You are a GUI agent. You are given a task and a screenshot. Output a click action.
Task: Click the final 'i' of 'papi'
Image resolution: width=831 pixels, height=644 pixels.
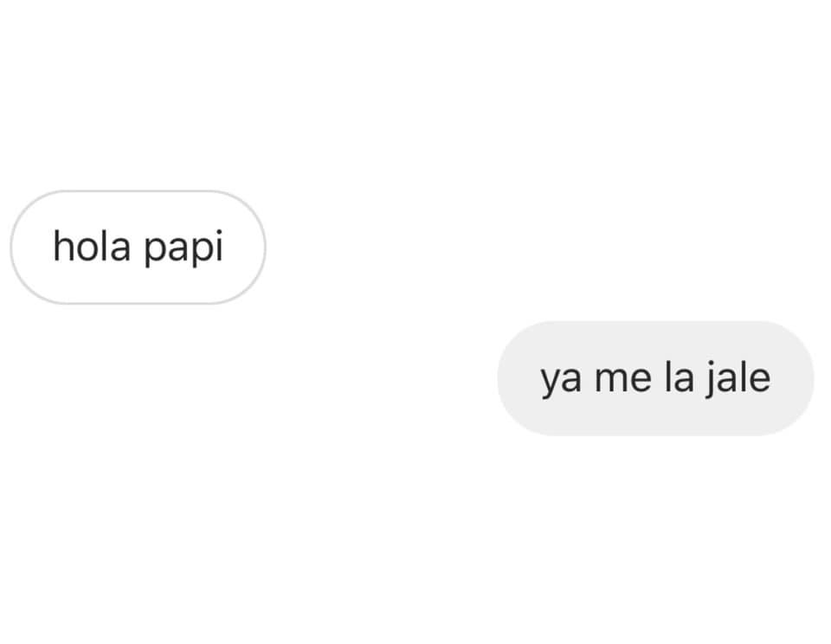219,246
